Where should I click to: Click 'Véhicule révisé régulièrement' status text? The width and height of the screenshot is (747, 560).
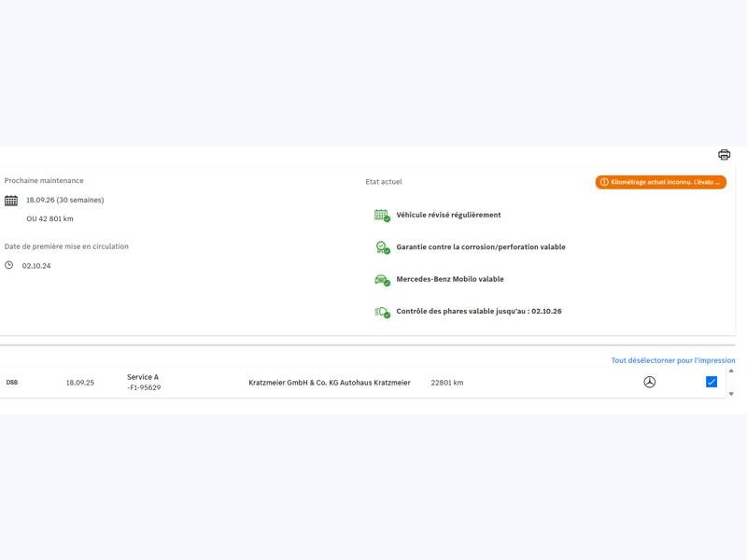click(448, 215)
